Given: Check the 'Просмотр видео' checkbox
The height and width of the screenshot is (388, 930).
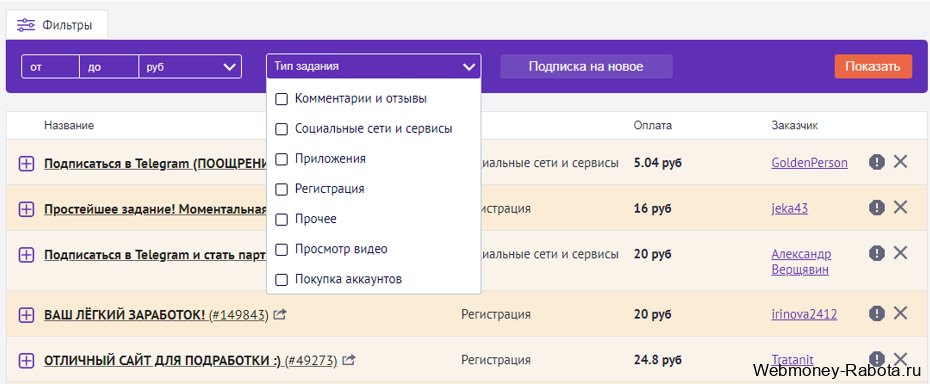Looking at the screenshot, I should 282,249.
